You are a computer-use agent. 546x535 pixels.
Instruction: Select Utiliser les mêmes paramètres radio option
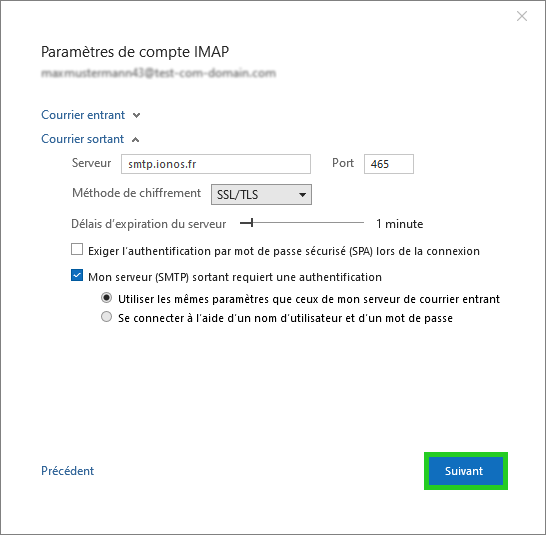pyautogui.click(x=107, y=298)
